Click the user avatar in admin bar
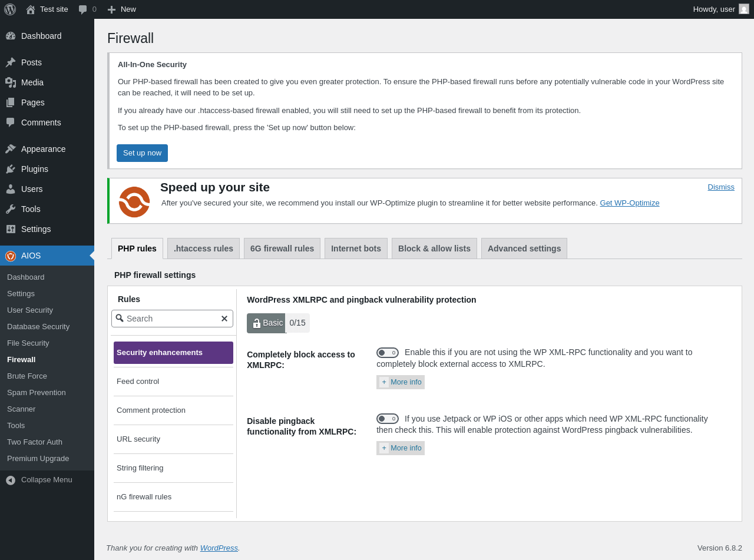 [744, 9]
